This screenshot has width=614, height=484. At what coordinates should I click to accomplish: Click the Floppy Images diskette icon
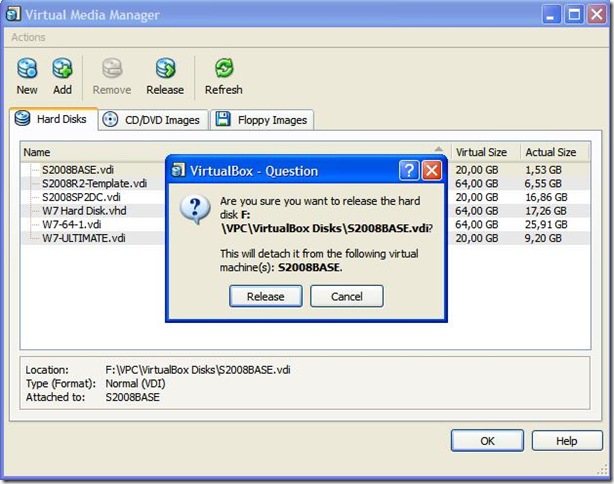pos(223,119)
